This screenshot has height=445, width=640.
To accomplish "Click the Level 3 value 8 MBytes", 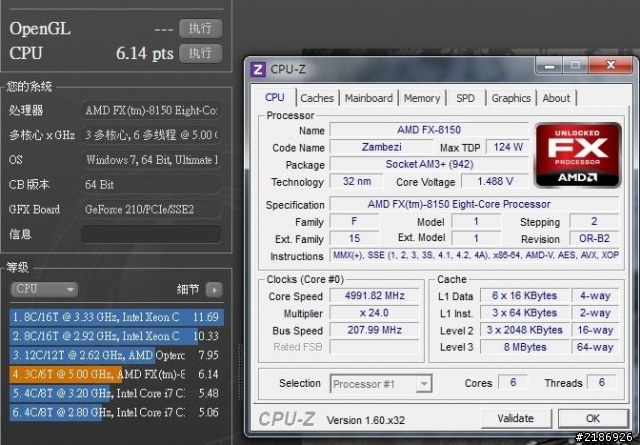I will [x=524, y=347].
